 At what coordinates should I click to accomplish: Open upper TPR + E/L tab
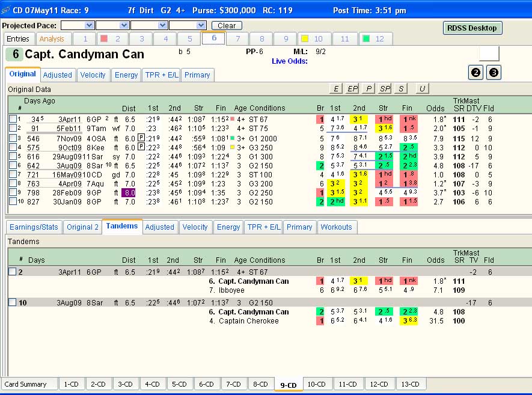[162, 75]
